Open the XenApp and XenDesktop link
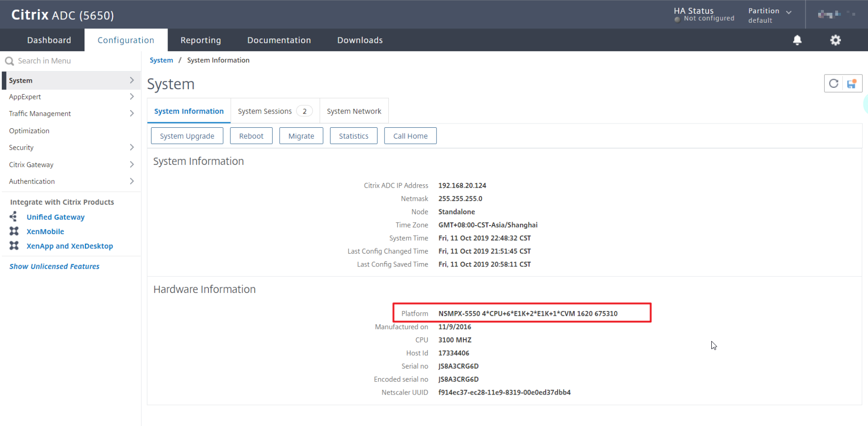The image size is (868, 426). point(70,246)
